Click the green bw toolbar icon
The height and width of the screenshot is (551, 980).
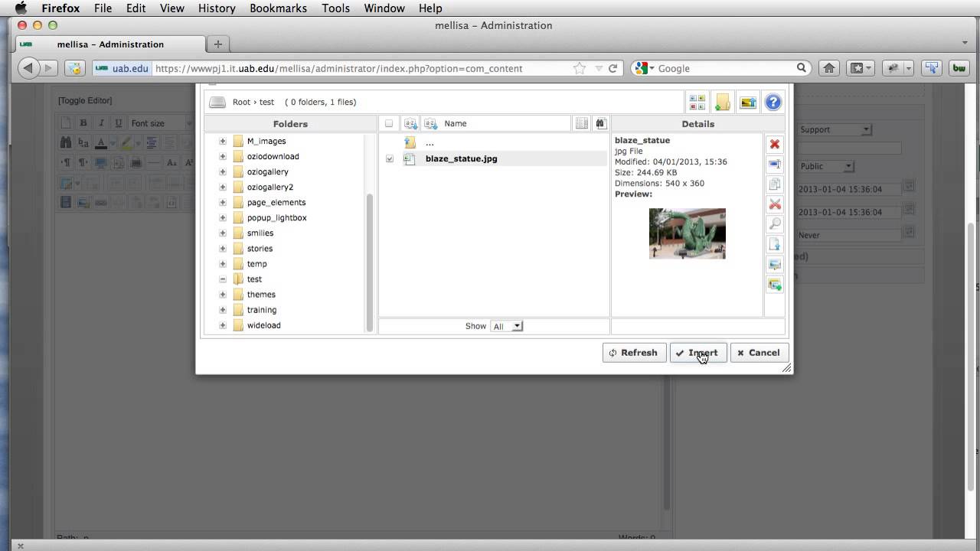click(959, 68)
